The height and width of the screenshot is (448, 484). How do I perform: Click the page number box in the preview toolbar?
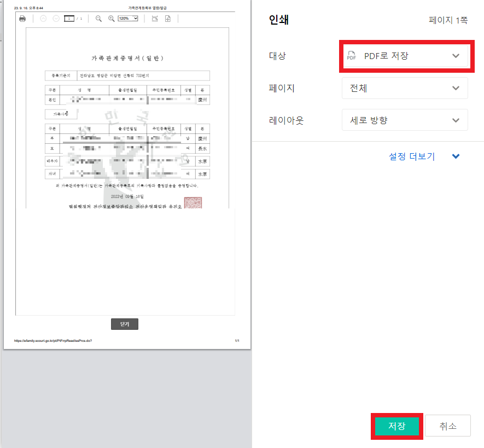point(69,19)
